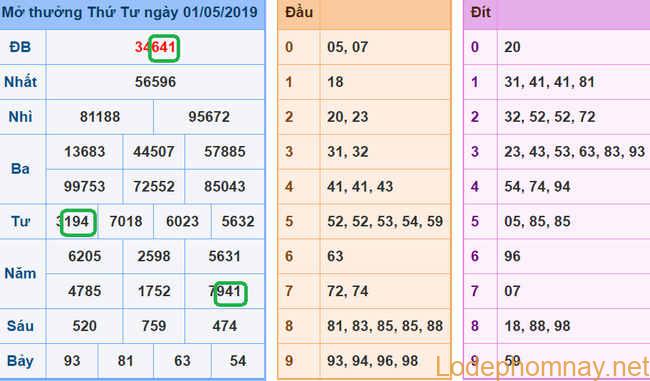Image resolution: width=650 pixels, height=381 pixels.
Task: Click Đít row 6 value "96"
Action: pos(512,256)
